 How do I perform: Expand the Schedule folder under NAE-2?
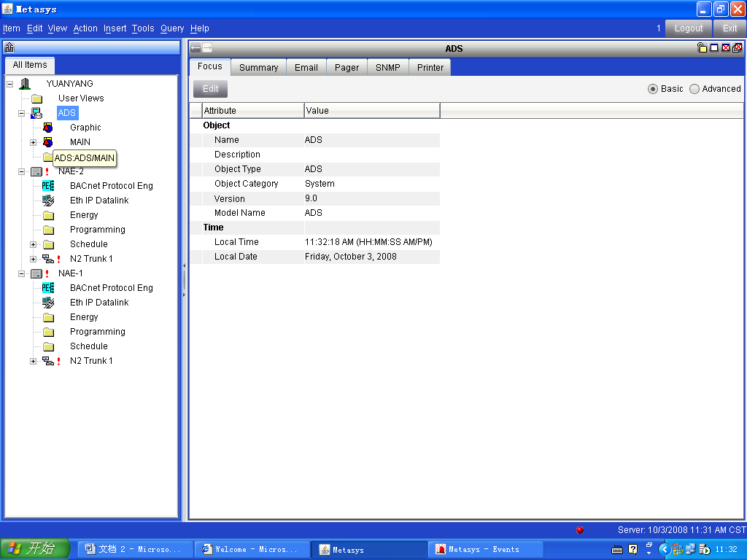coord(33,244)
